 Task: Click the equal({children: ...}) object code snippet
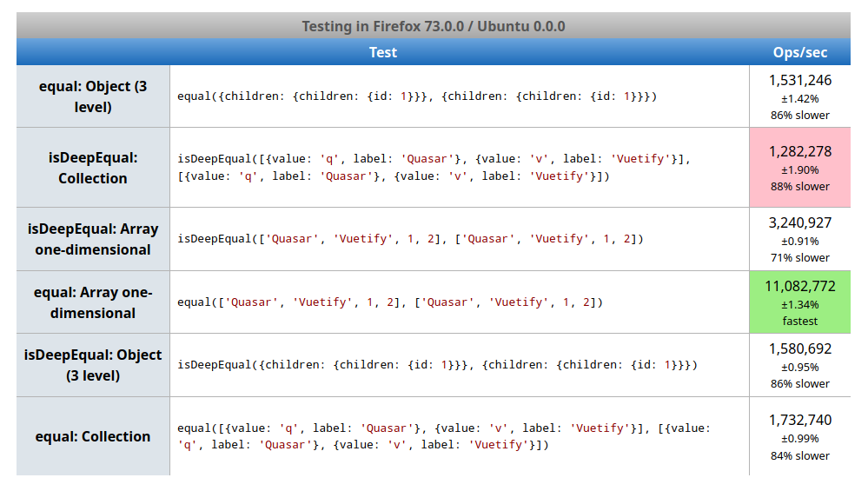coord(417,96)
